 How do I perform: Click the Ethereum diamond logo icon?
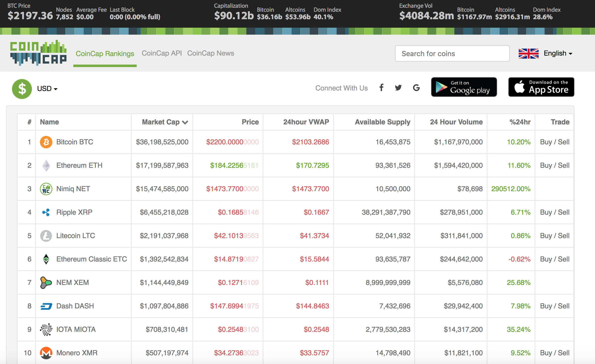(46, 166)
